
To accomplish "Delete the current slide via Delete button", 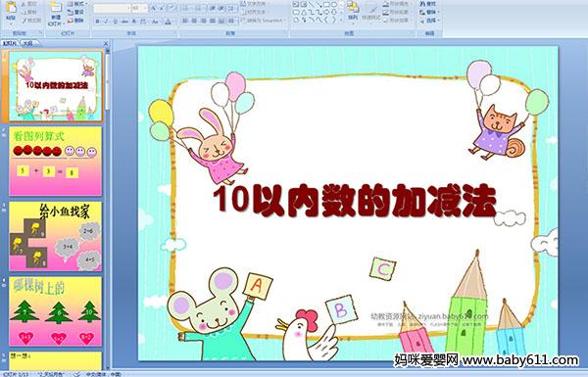I will [x=75, y=21].
